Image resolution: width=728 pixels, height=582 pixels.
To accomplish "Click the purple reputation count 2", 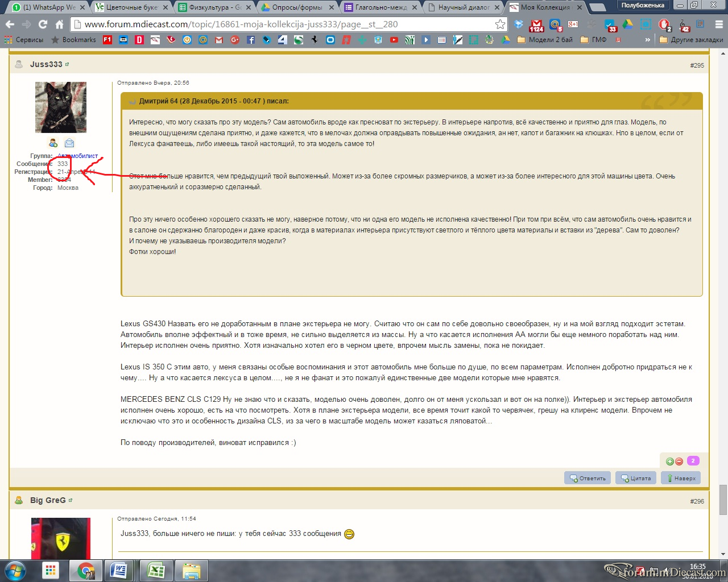I will click(693, 461).
